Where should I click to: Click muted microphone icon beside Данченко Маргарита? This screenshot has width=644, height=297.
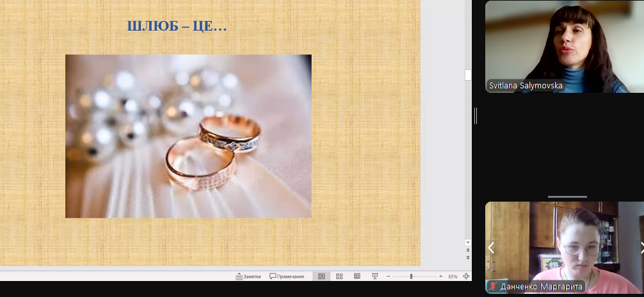[492, 287]
